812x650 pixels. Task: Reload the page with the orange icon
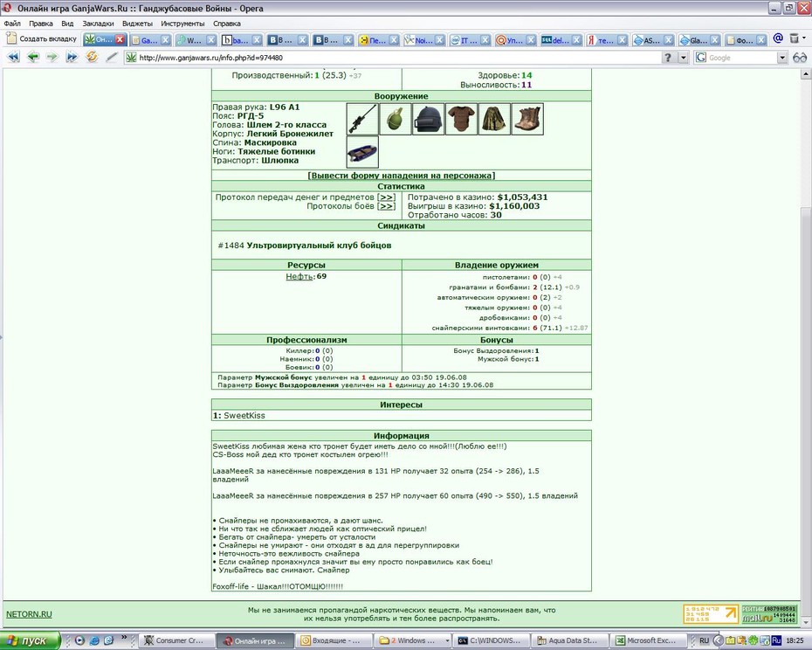coord(92,57)
